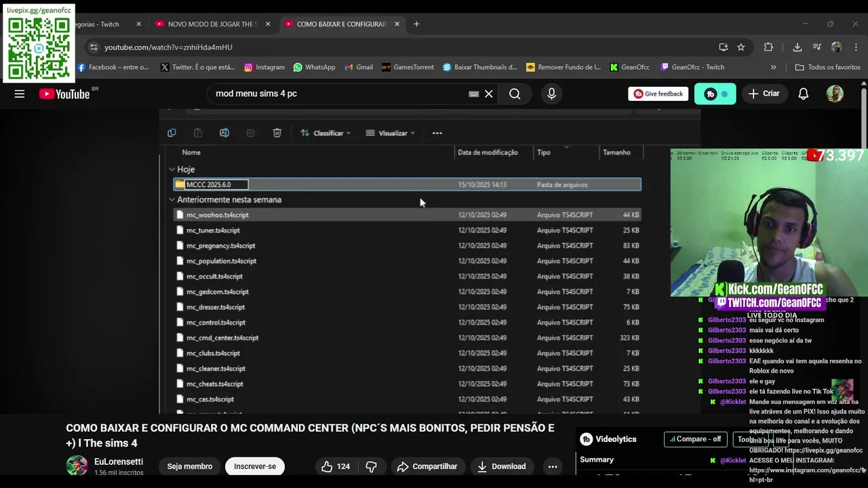Start voice search with the microphone

551,94
